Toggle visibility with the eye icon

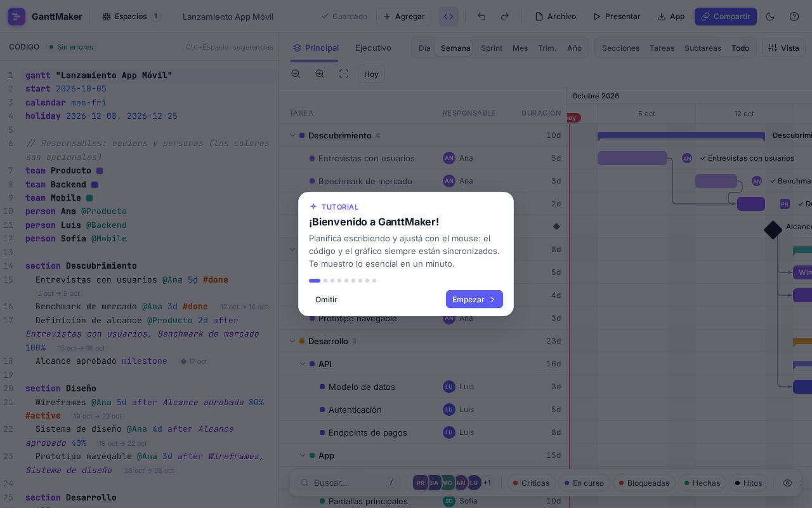pos(787,483)
